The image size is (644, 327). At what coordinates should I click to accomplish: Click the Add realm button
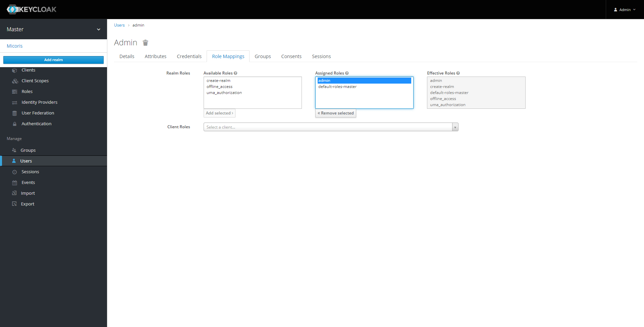tap(53, 60)
